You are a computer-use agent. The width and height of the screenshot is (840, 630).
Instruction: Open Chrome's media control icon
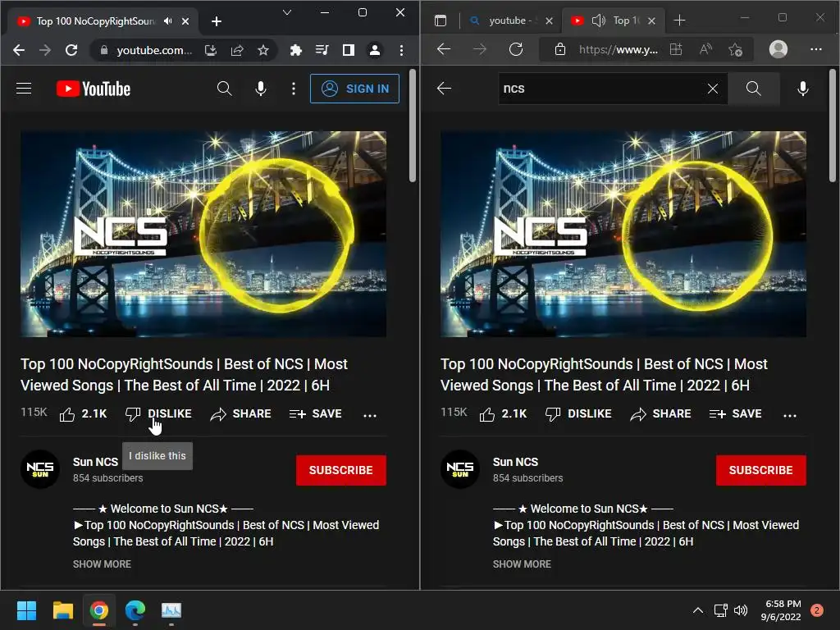(322, 50)
